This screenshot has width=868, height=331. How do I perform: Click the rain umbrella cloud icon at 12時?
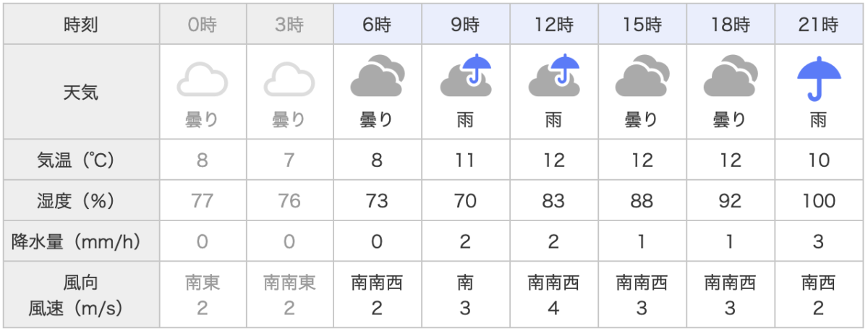553,75
